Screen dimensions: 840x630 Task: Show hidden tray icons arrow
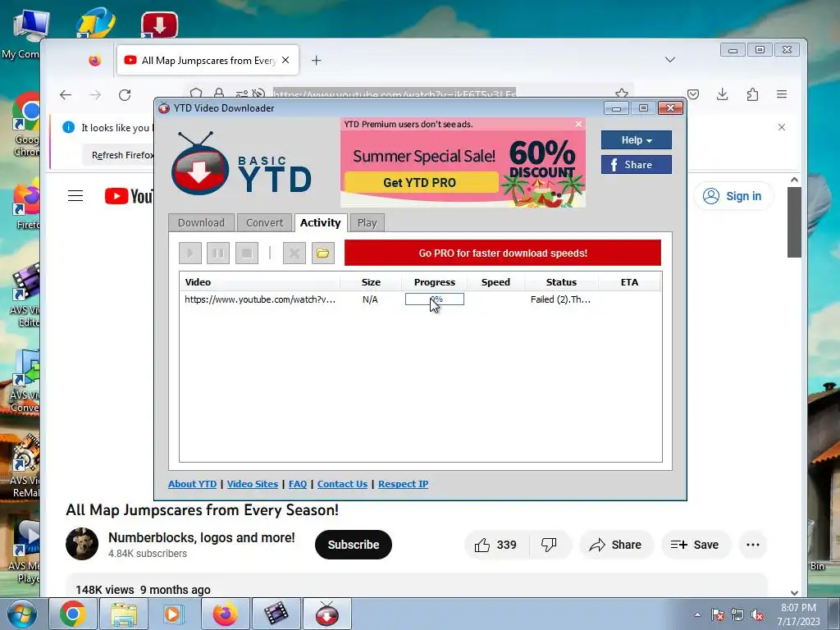pos(697,615)
